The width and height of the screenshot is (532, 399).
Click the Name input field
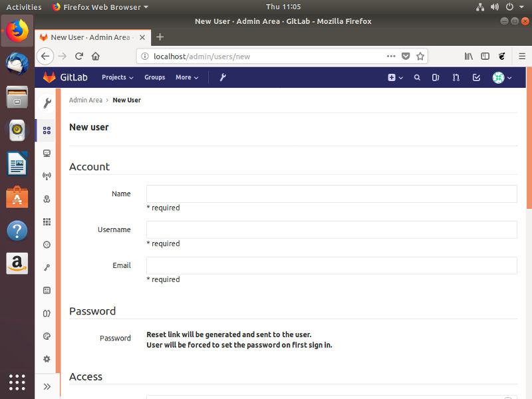[x=331, y=194]
